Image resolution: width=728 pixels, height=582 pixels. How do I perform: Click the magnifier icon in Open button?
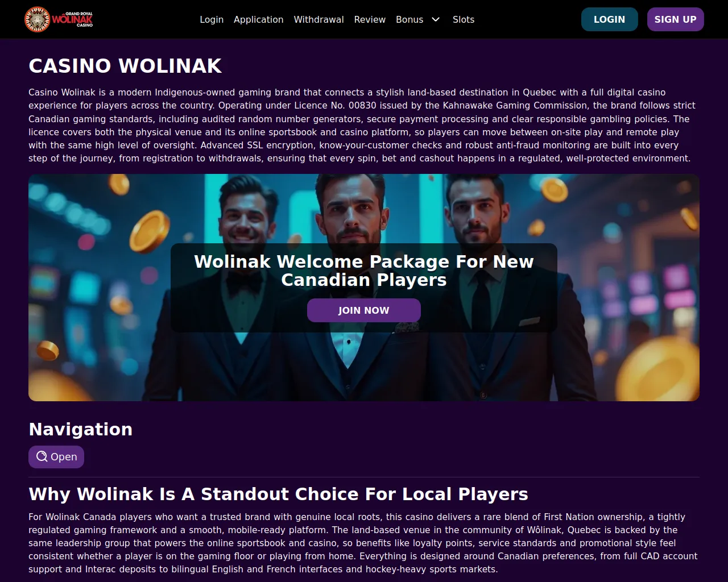(42, 456)
